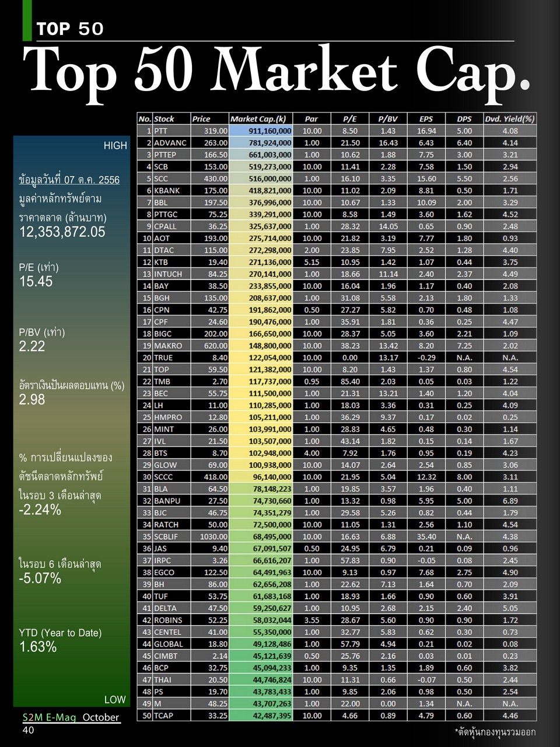
Task: Select the market cap cell 148,800,000
Action: pos(261,345)
